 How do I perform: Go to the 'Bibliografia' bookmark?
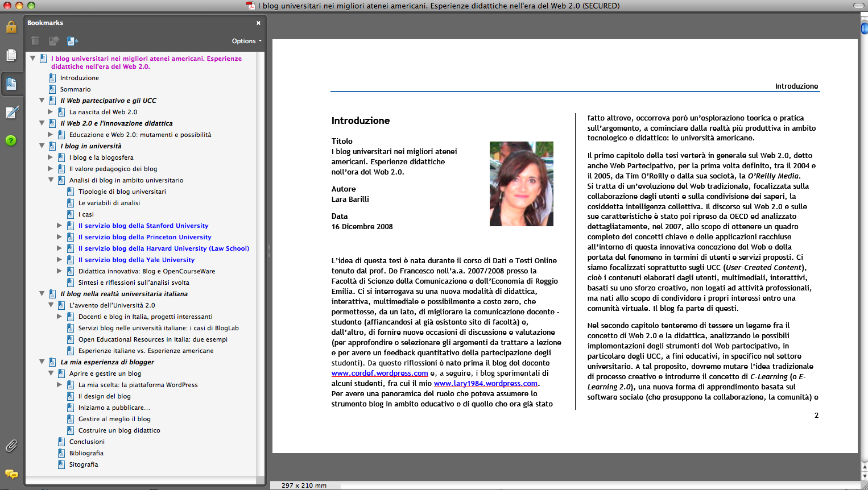86,453
